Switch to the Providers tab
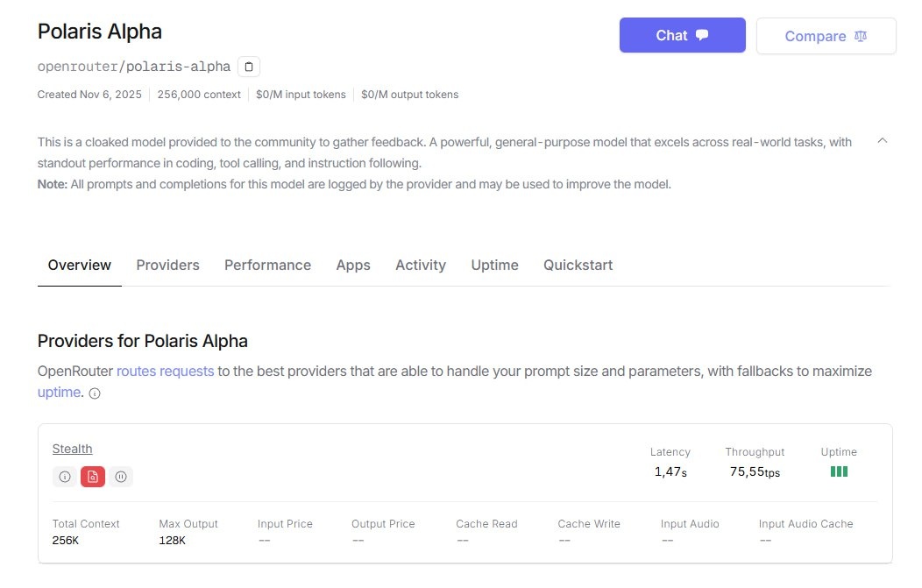Viewport: 922px width, 588px height. pyautogui.click(x=167, y=265)
